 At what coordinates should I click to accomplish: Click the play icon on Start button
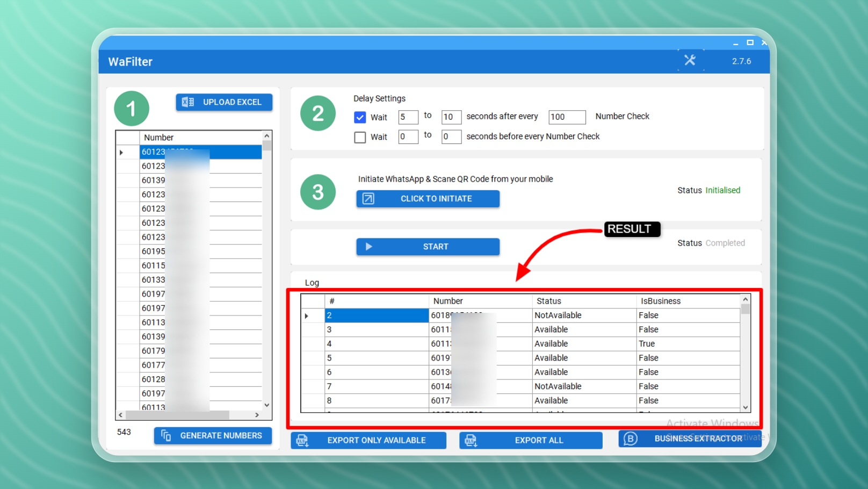pos(369,247)
